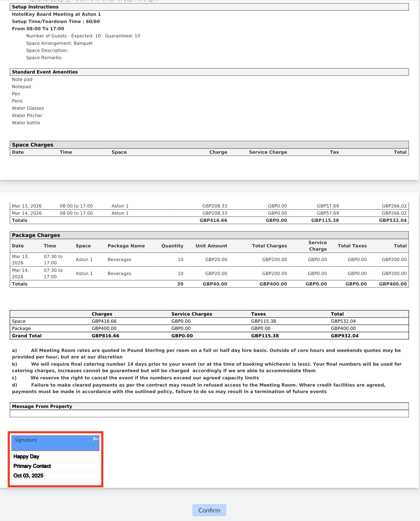
Task: Click the Package Charges section header
Action: tap(36, 235)
